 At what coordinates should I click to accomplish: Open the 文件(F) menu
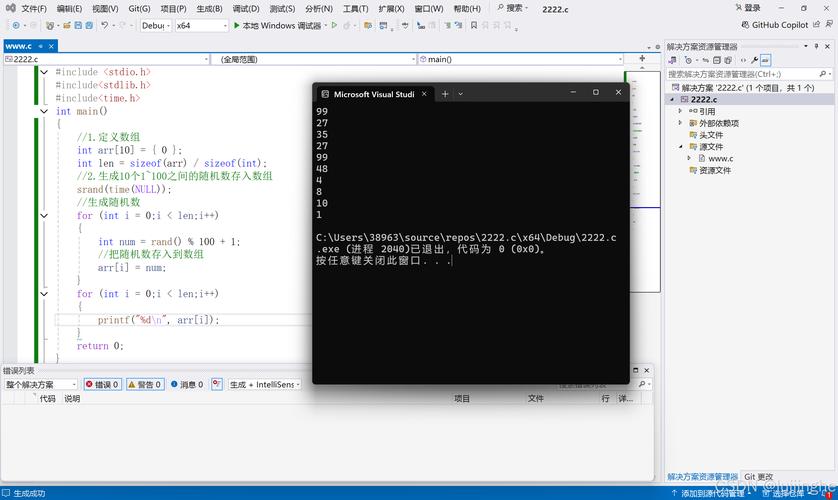coord(33,9)
